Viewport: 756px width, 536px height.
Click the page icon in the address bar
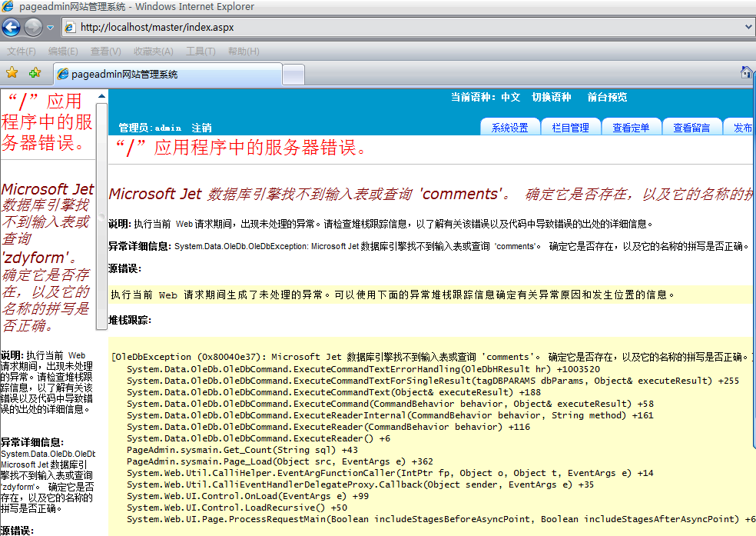pyautogui.click(x=70, y=28)
